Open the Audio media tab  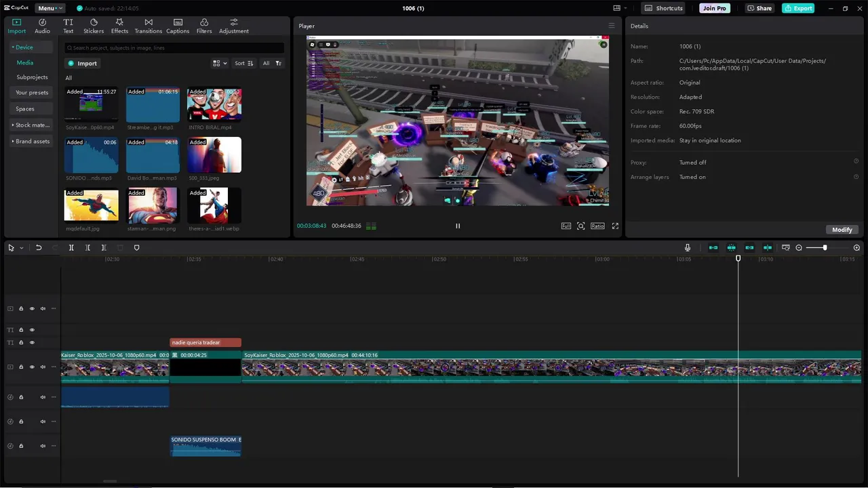click(42, 26)
